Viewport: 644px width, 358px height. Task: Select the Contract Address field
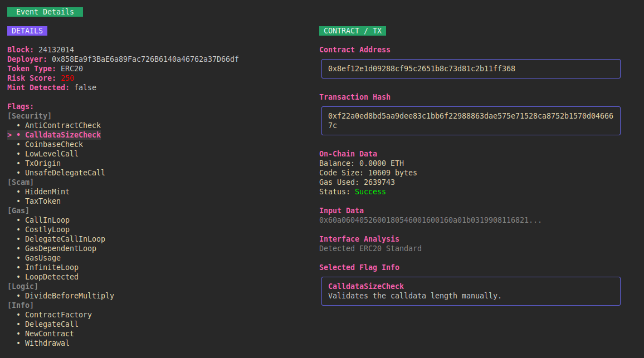[471, 68]
